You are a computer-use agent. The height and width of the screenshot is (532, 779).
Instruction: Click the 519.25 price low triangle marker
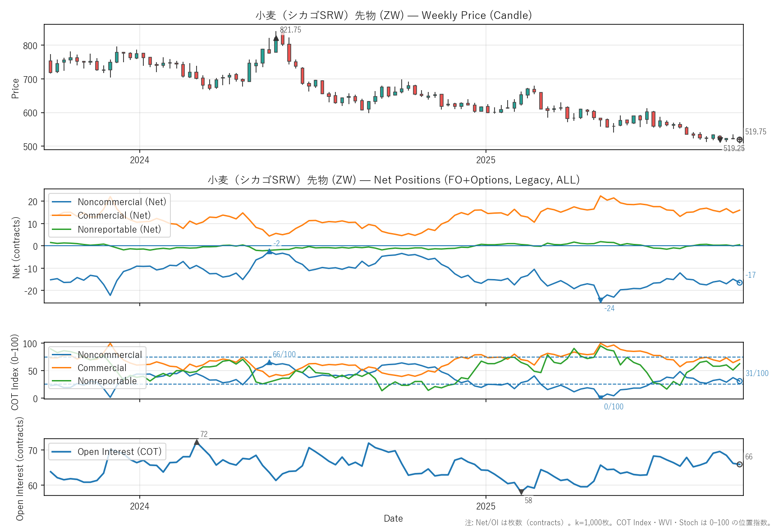(720, 140)
